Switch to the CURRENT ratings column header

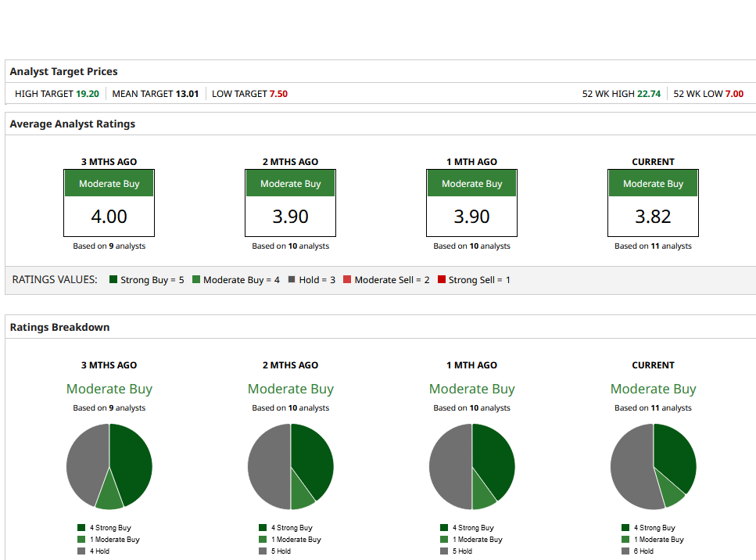[653, 364]
